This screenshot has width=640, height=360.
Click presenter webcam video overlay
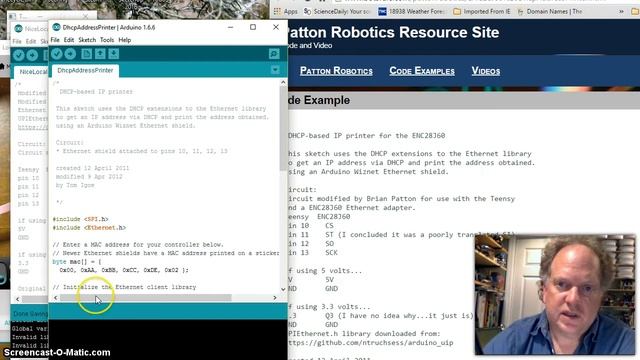(x=555, y=294)
